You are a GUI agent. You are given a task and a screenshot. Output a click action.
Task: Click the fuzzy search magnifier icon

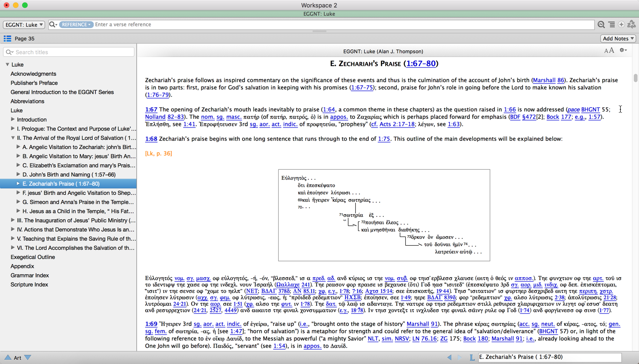[601, 25]
